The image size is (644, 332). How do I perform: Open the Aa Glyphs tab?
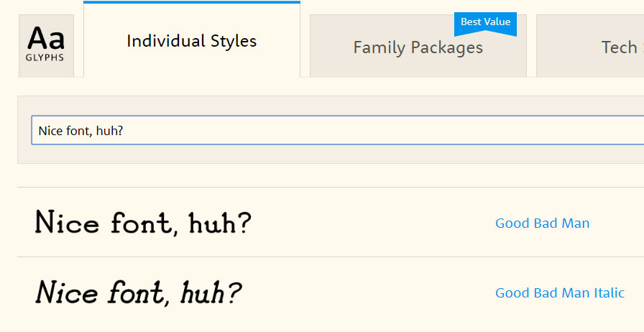pos(46,45)
